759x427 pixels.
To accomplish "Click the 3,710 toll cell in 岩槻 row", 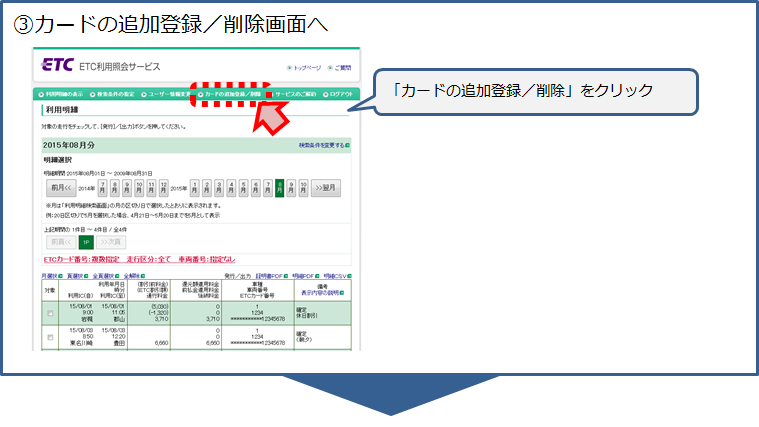I will click(x=161, y=319).
